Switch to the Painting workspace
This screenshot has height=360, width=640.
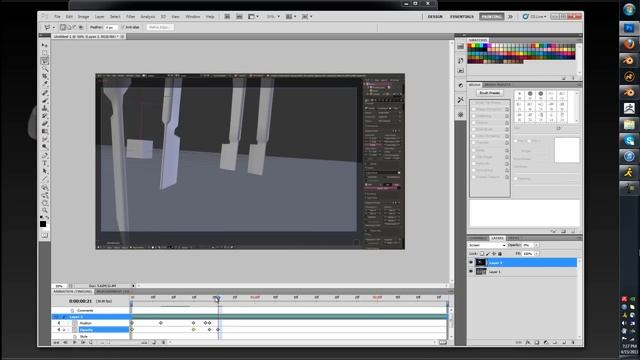click(491, 17)
